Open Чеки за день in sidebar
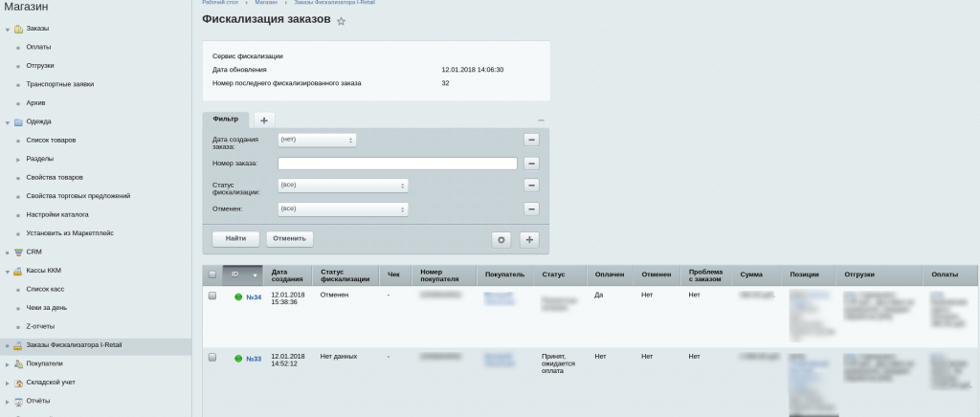Viewport: 980px width, 417px height. tap(47, 308)
